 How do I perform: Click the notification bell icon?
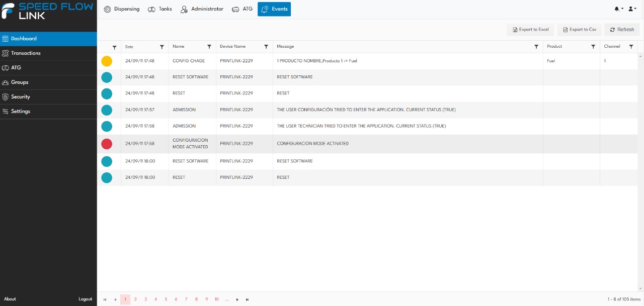(x=618, y=9)
